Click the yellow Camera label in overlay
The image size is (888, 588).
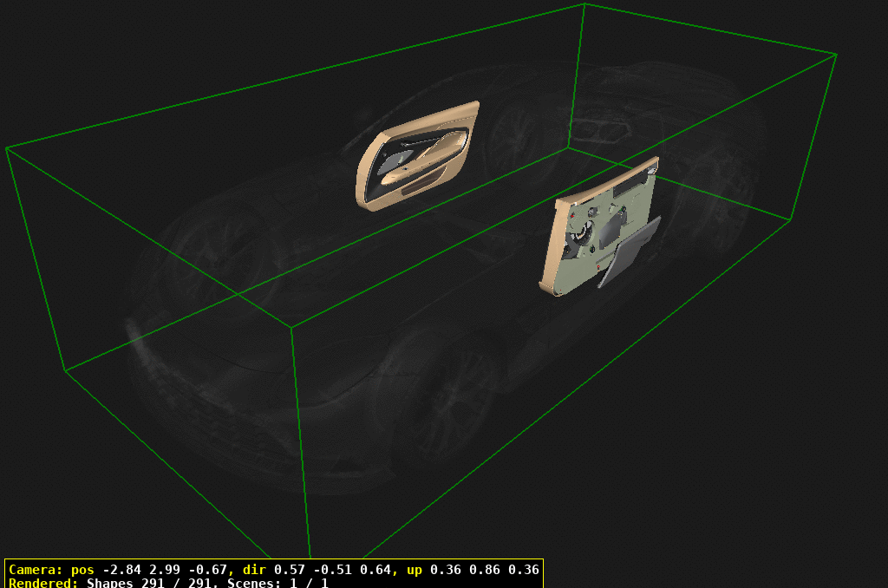[35, 570]
